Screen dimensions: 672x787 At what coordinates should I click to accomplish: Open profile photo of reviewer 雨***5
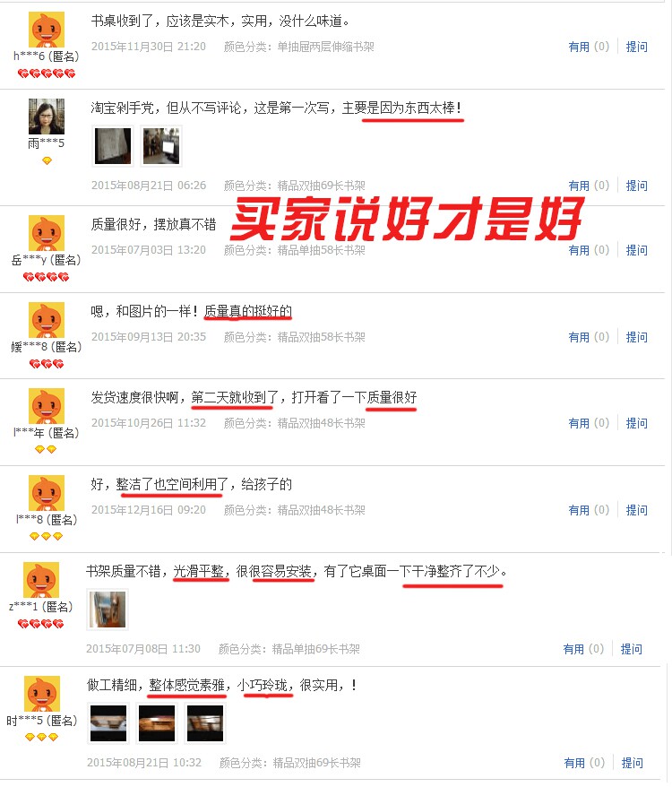click(x=47, y=117)
